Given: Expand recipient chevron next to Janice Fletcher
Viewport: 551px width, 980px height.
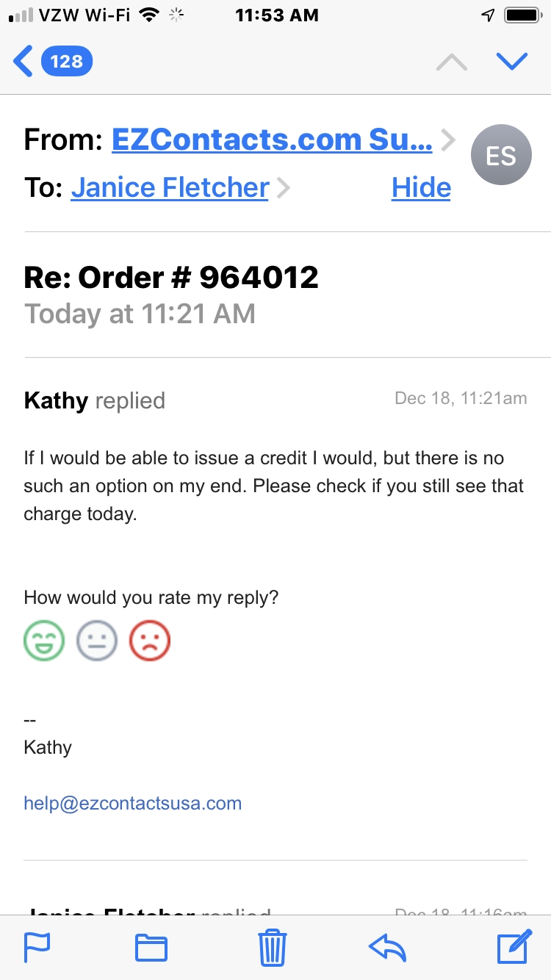Looking at the screenshot, I should coord(284,189).
